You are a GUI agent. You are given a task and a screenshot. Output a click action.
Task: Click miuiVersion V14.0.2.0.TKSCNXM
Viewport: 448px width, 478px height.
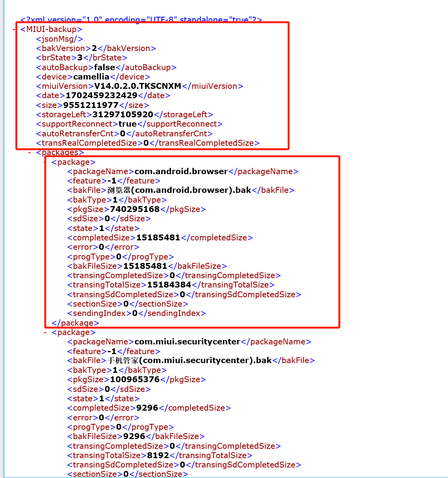point(138,86)
